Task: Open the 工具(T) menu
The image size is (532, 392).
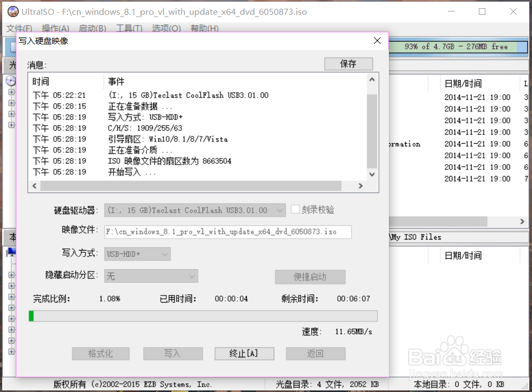Action: 129,29
